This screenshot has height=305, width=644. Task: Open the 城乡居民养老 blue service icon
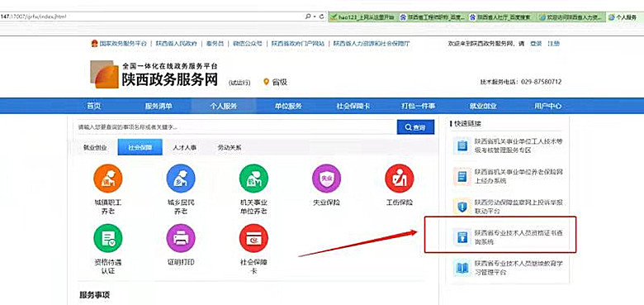[181, 179]
